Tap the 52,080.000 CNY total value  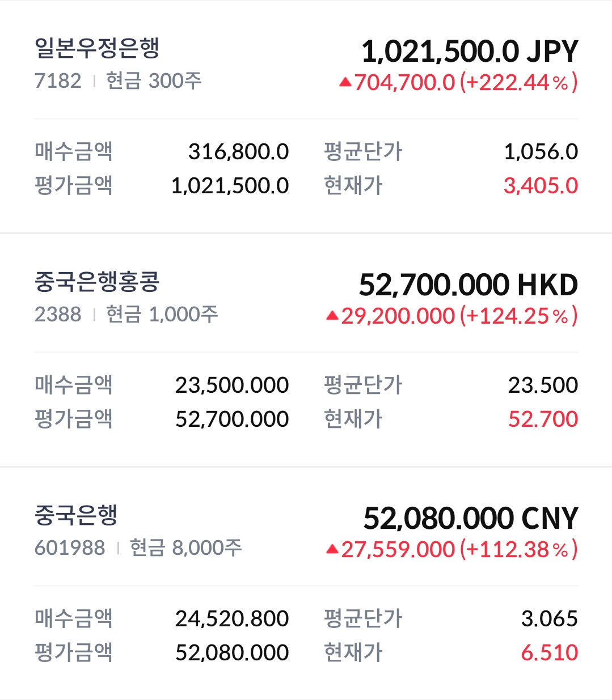click(x=471, y=519)
